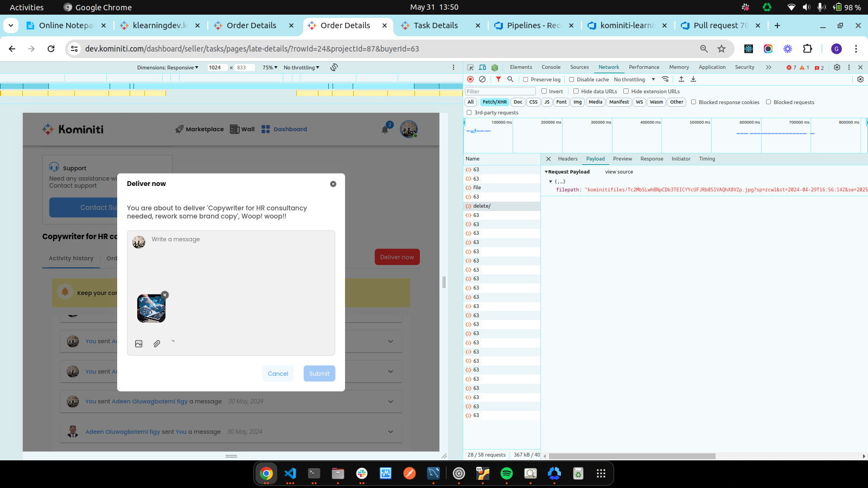This screenshot has width=868, height=488.
Task: Open the 75% zoom dropdown
Action: point(270,68)
